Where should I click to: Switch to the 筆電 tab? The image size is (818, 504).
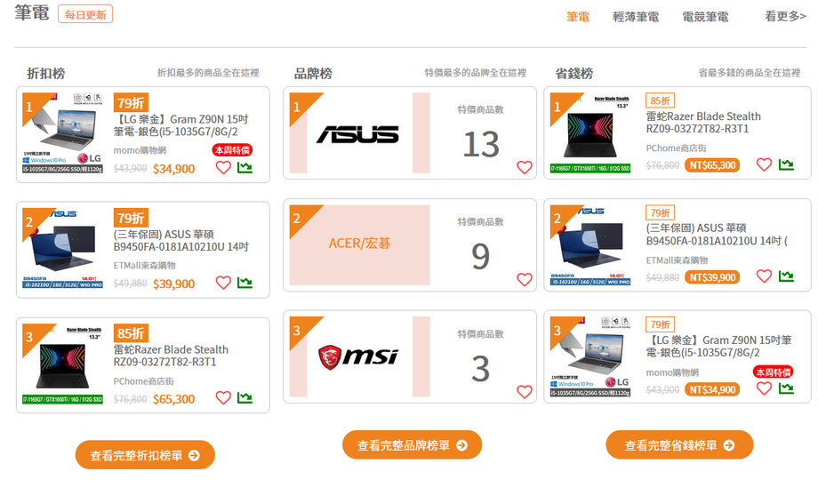click(578, 17)
